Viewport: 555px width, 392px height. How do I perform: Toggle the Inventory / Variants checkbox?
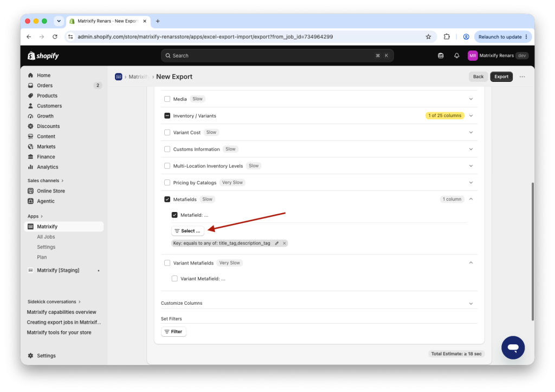point(167,116)
